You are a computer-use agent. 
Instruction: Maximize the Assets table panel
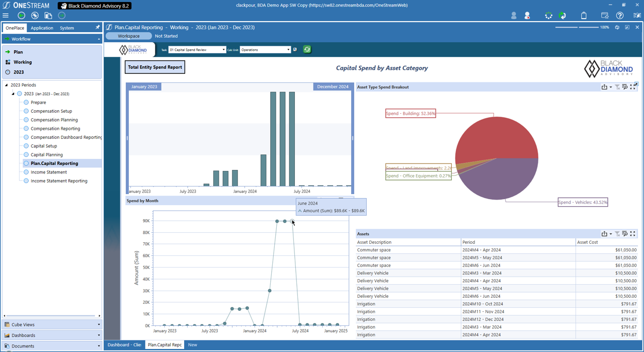633,234
